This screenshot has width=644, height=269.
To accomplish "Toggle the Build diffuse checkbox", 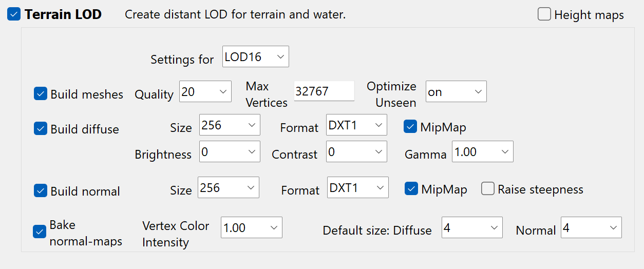I will pos(41,128).
